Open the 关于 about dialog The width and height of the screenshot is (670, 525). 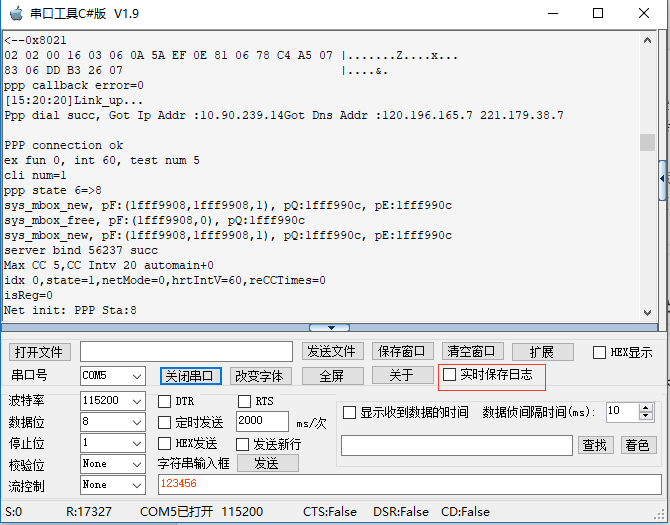coord(401,375)
